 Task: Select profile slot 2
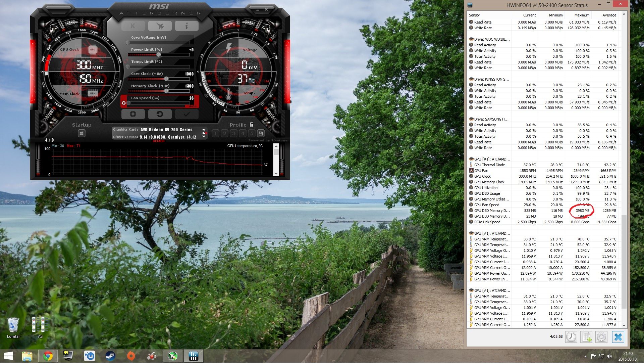click(x=224, y=133)
